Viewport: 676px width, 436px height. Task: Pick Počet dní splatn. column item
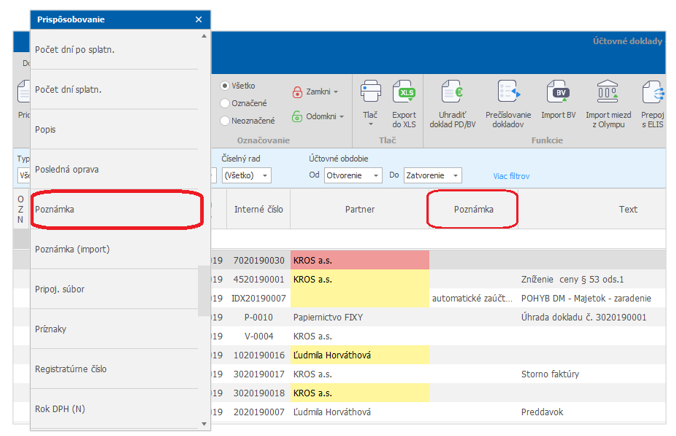tap(114, 90)
